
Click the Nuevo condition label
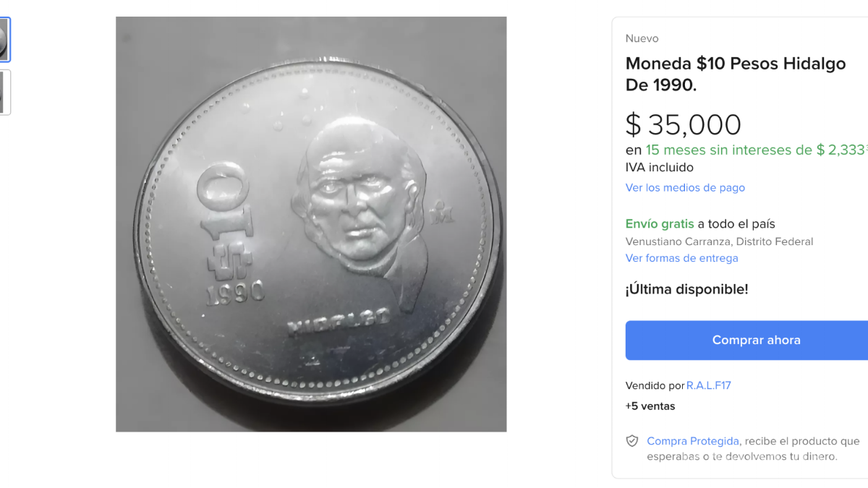click(642, 38)
